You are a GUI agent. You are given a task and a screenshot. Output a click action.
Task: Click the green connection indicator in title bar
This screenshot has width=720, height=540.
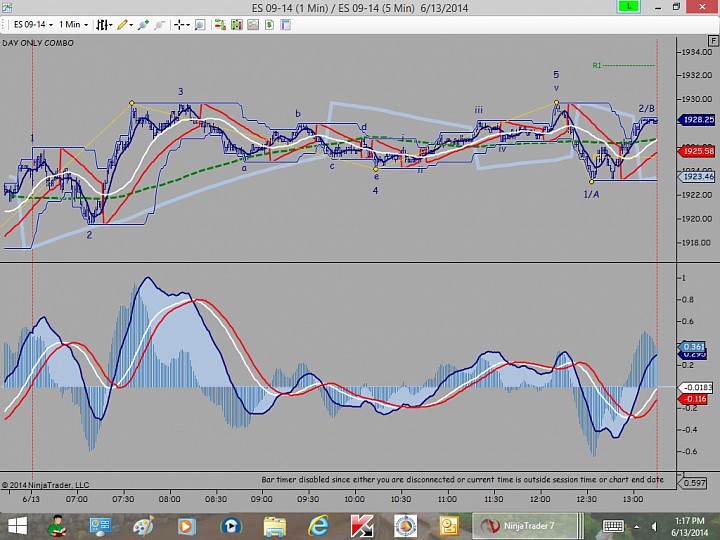click(x=628, y=7)
